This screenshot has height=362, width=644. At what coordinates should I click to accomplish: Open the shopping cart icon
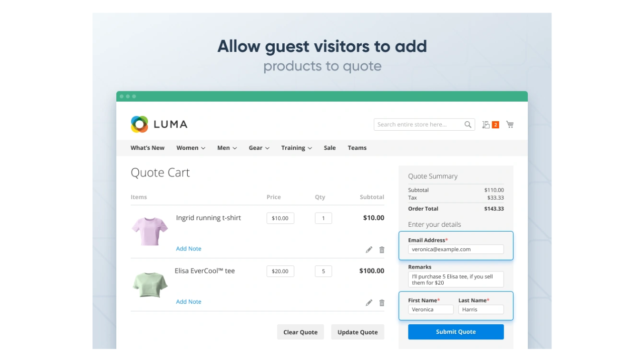tap(510, 125)
